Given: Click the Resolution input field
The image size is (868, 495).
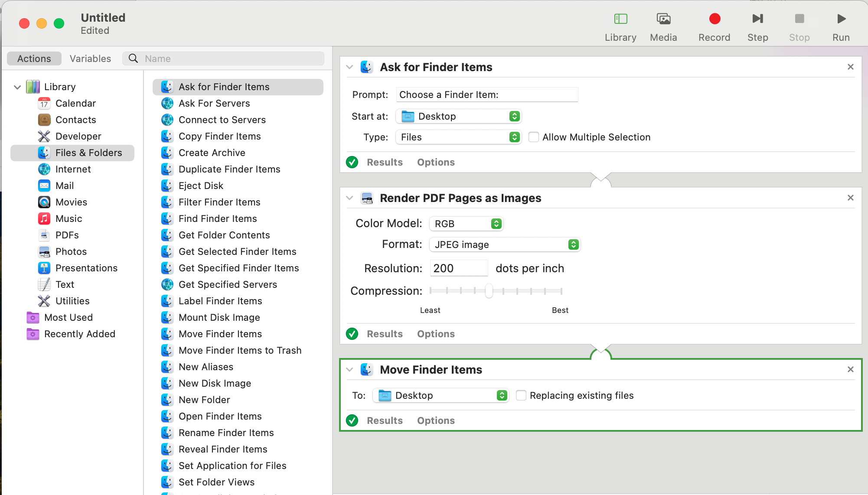Looking at the screenshot, I should (x=458, y=268).
